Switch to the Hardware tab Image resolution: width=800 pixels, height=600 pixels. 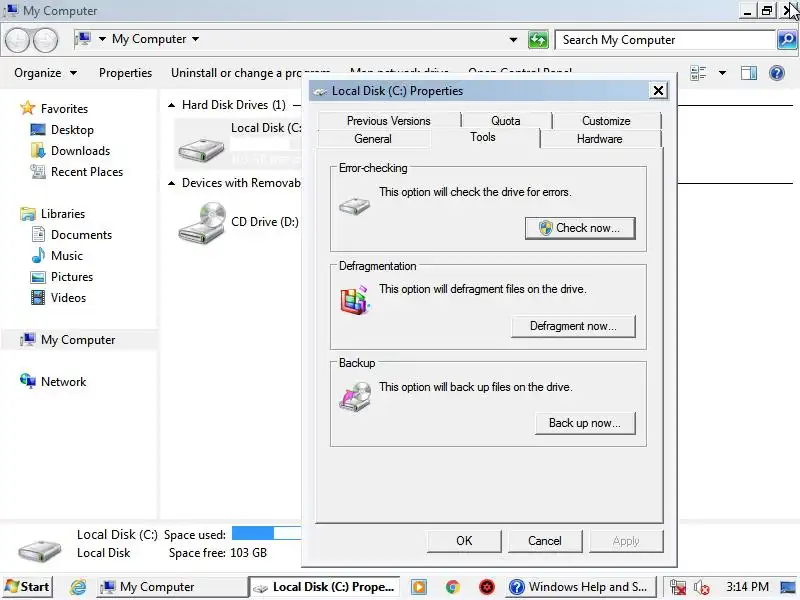coord(599,139)
